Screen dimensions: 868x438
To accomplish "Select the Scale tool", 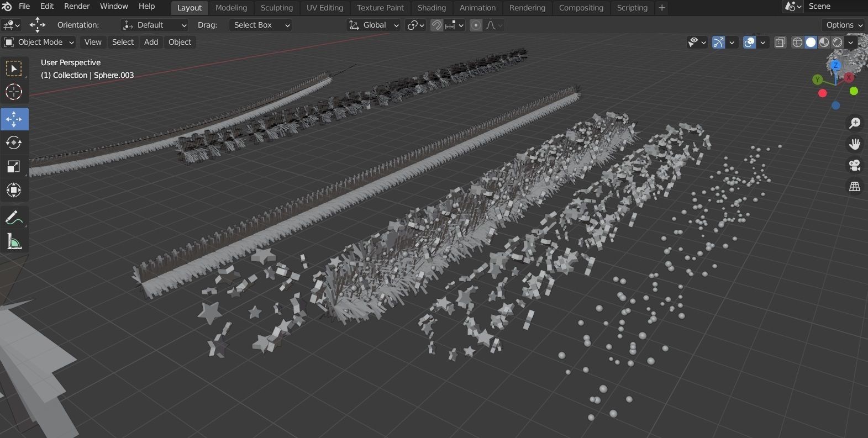I will coord(14,167).
